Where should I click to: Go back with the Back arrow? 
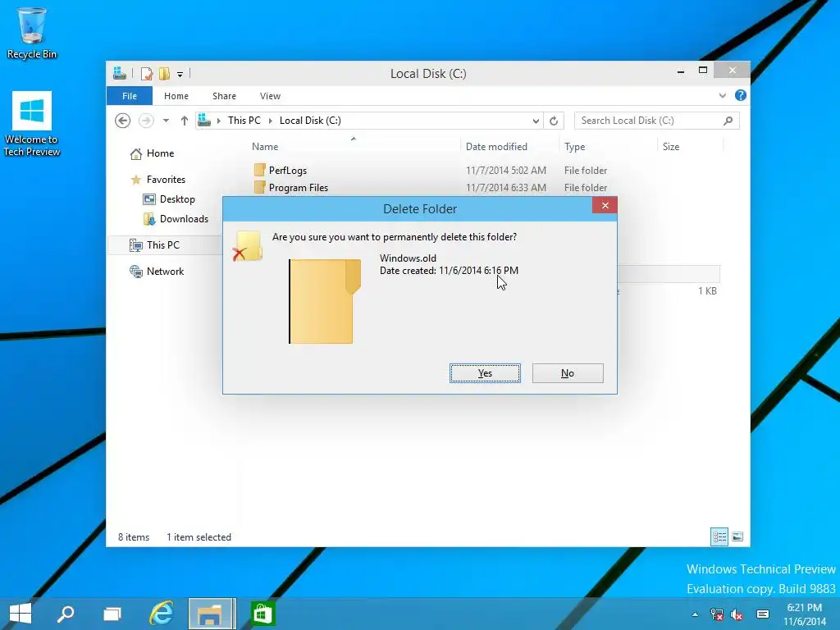[x=123, y=121]
